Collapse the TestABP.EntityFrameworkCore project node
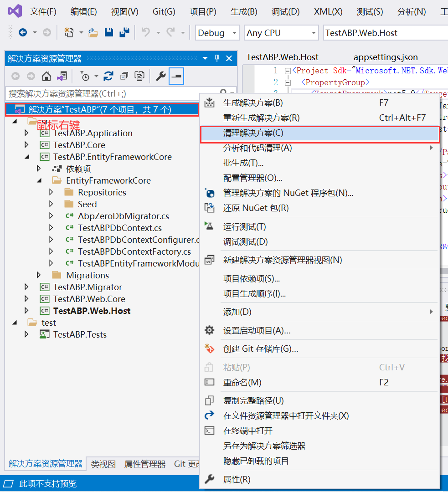 [27, 157]
